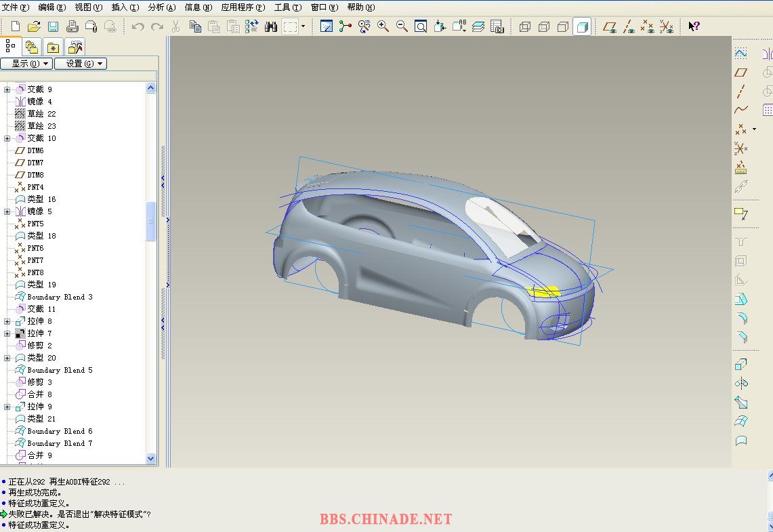Screen dimensions: 773x532
Task: Select the Boundary Blend tool in right toolbar
Action: (741, 421)
